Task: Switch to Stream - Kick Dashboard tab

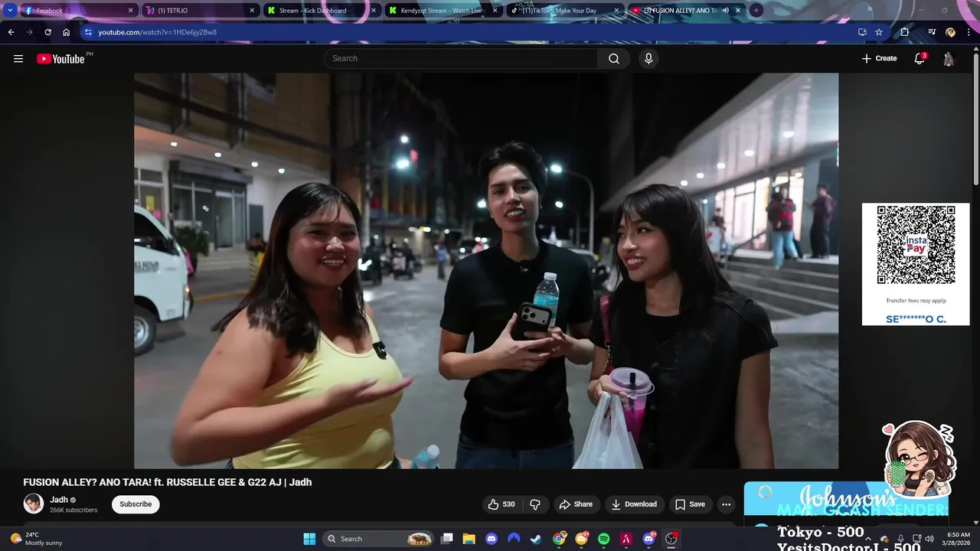Action: 322,11
